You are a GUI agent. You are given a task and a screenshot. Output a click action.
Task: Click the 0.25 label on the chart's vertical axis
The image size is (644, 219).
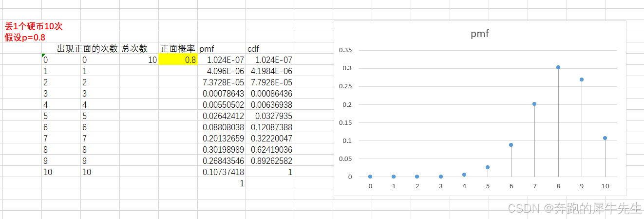(345, 86)
